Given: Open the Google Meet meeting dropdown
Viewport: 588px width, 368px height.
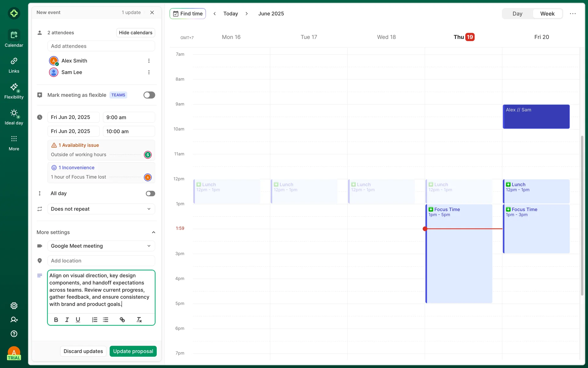Looking at the screenshot, I should coord(101,246).
